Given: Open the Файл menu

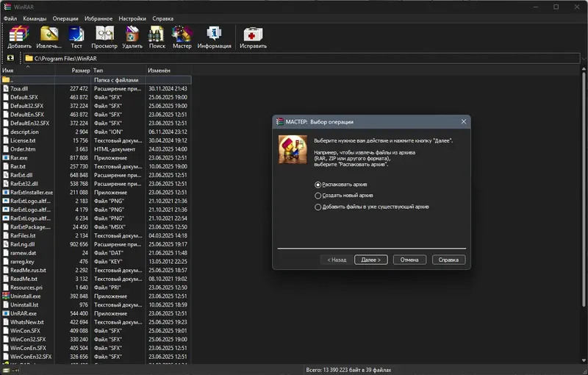Looking at the screenshot, I should (x=10, y=18).
